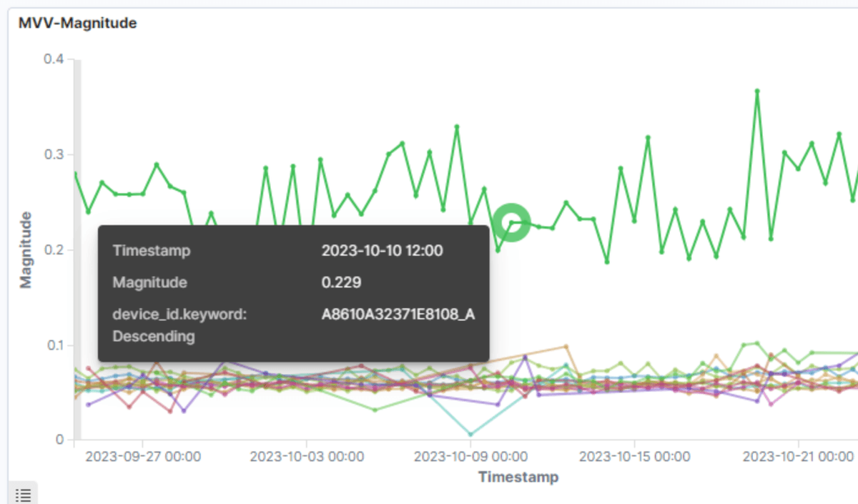This screenshot has height=504, width=858.
Task: Click the highlighted green circled data point
Action: coord(512,222)
